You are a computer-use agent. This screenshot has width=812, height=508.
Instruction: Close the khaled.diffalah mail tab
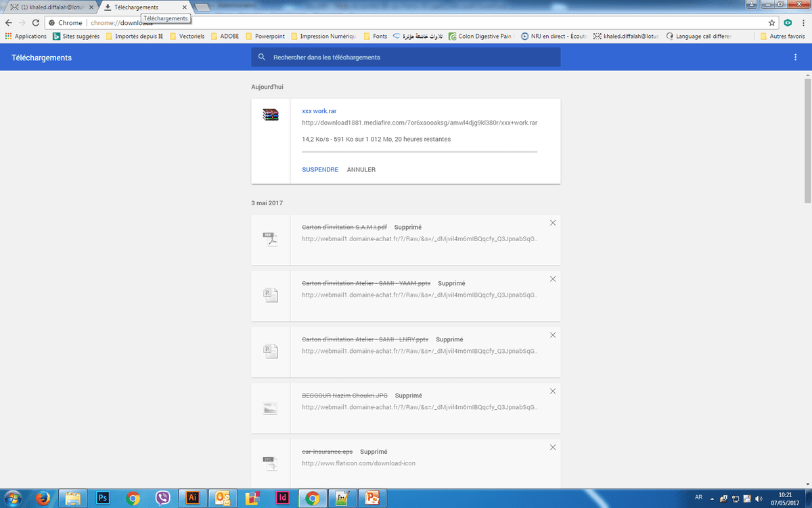coord(90,7)
